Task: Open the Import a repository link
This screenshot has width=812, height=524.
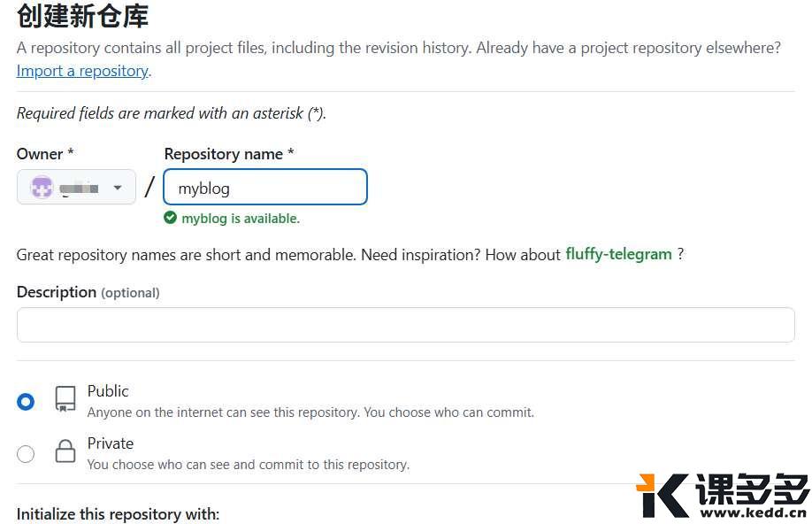Action: 82,71
